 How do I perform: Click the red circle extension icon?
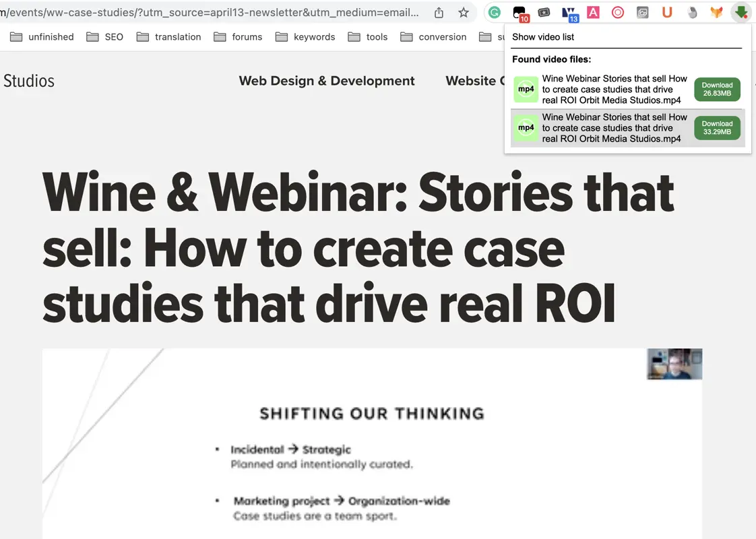(x=618, y=12)
